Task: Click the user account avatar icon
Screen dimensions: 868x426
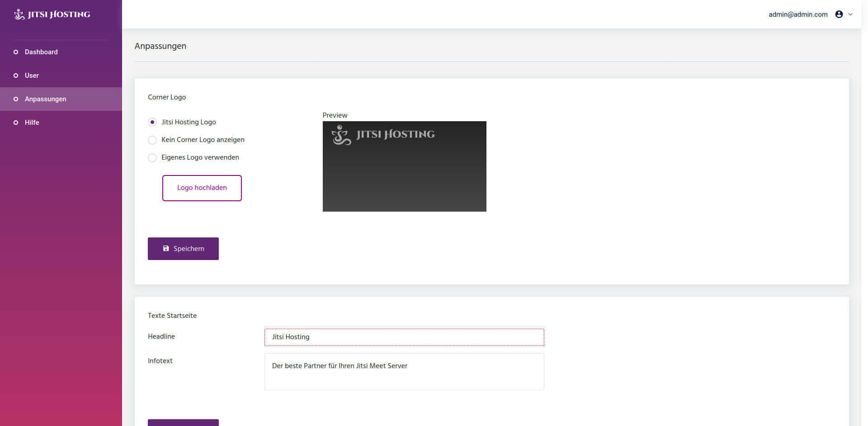Action: coord(839,14)
